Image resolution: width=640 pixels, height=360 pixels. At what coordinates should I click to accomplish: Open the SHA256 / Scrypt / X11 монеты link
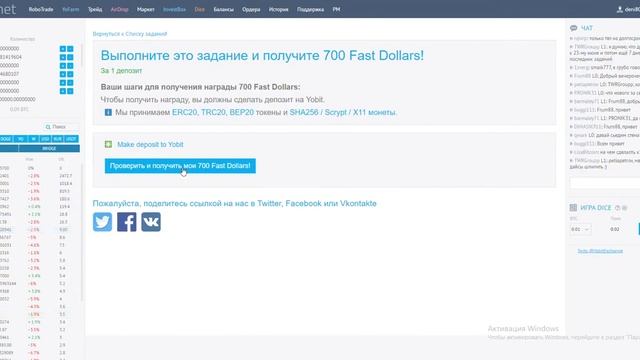(342, 112)
